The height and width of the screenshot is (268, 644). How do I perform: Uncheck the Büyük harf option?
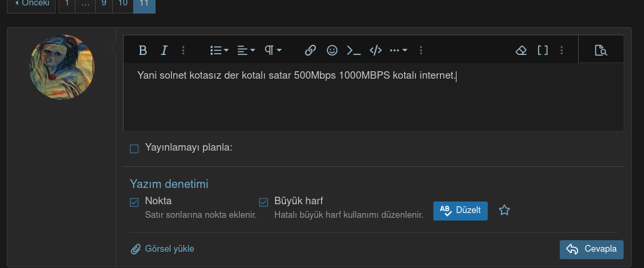[x=264, y=202]
